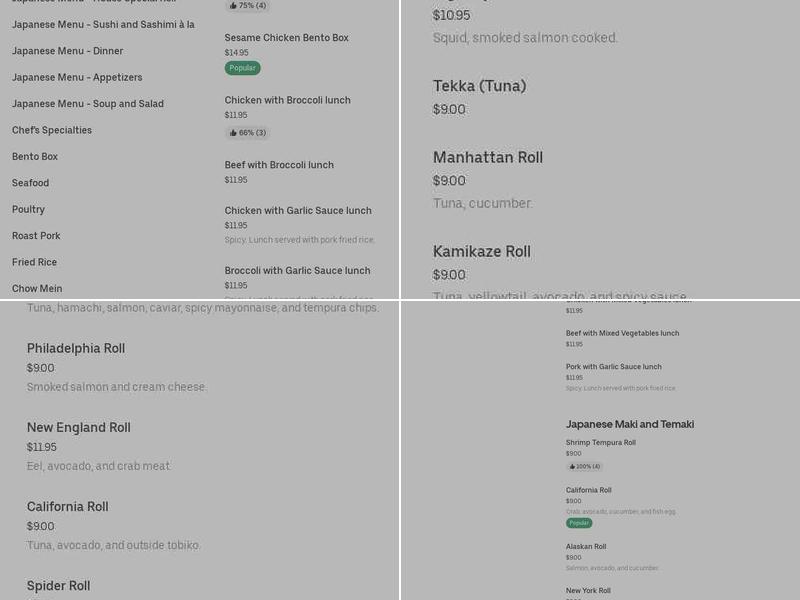Select the Fried Rice category
The image size is (800, 600).
[33, 262]
